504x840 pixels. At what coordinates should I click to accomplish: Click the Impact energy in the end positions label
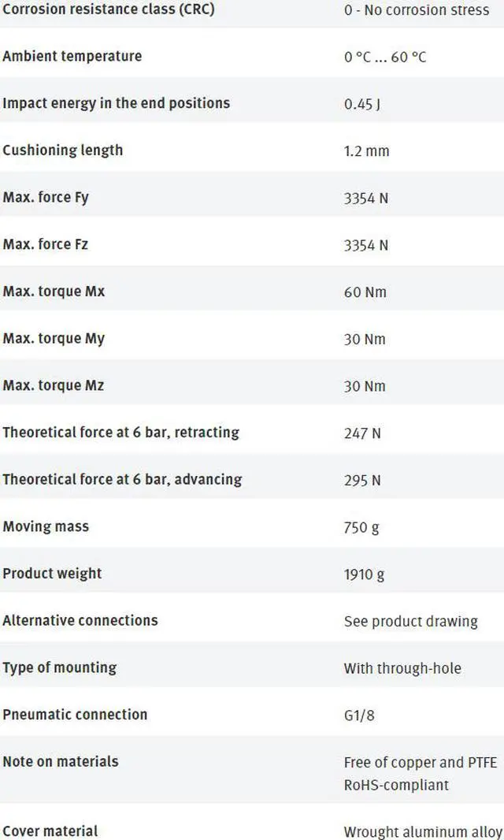[116, 103]
